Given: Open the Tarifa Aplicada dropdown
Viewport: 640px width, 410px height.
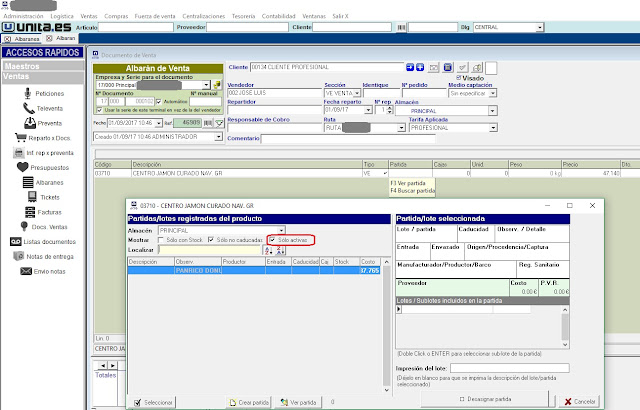Looking at the screenshot, I should (x=491, y=128).
